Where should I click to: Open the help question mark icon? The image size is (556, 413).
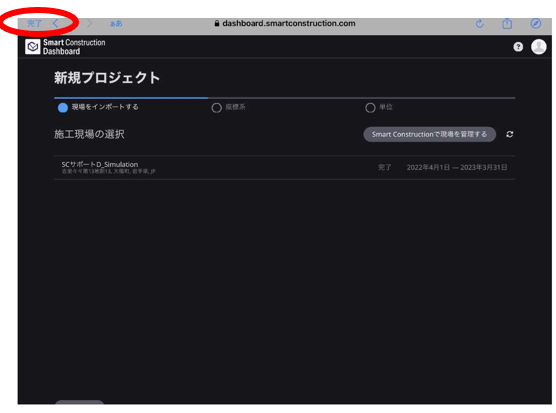[x=518, y=47]
